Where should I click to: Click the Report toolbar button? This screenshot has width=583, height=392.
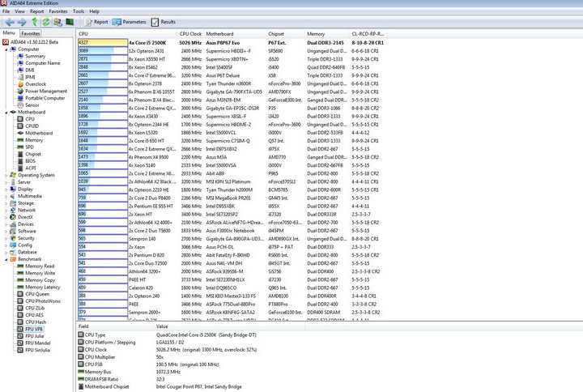[96, 22]
